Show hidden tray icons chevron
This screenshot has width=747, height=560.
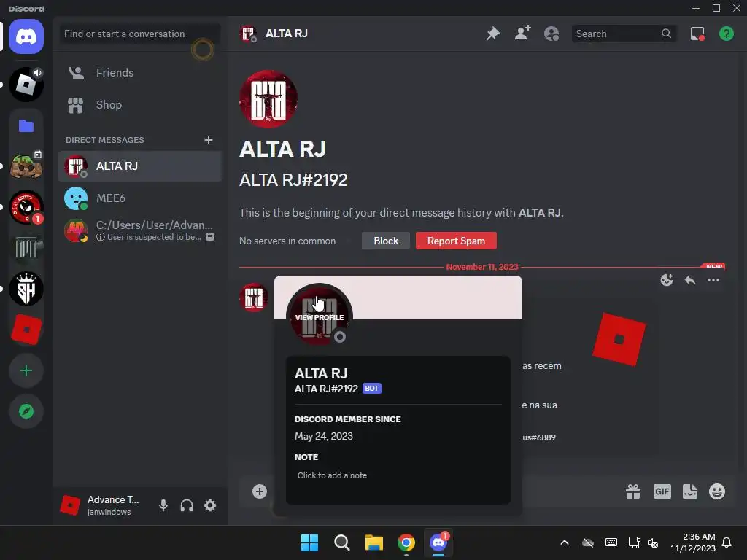click(x=565, y=542)
